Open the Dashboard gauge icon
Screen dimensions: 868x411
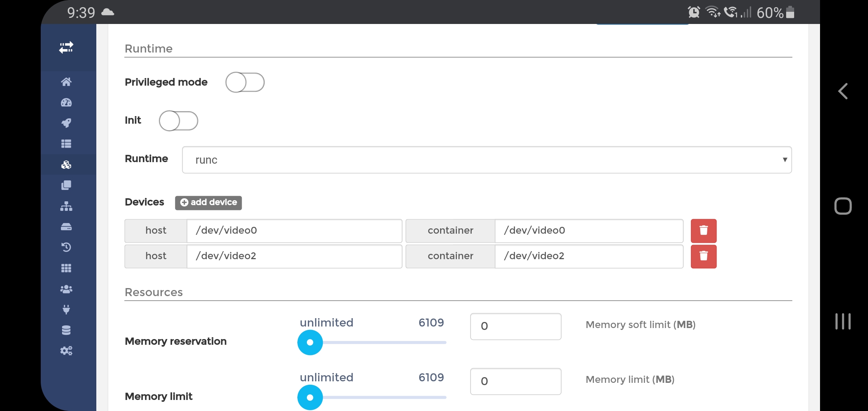pos(67,102)
